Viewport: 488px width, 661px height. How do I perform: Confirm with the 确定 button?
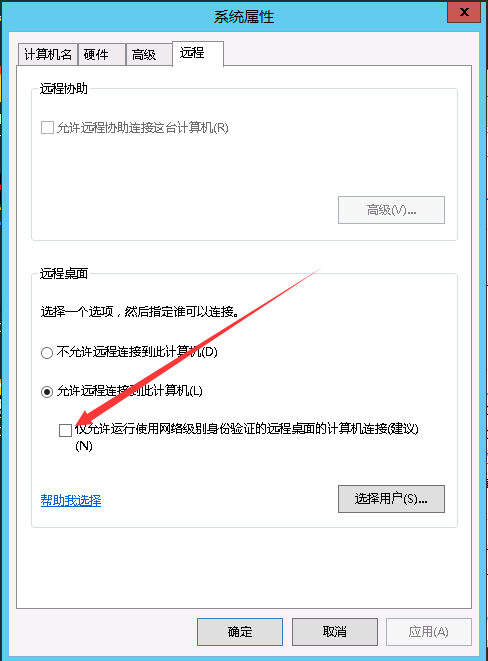point(240,631)
